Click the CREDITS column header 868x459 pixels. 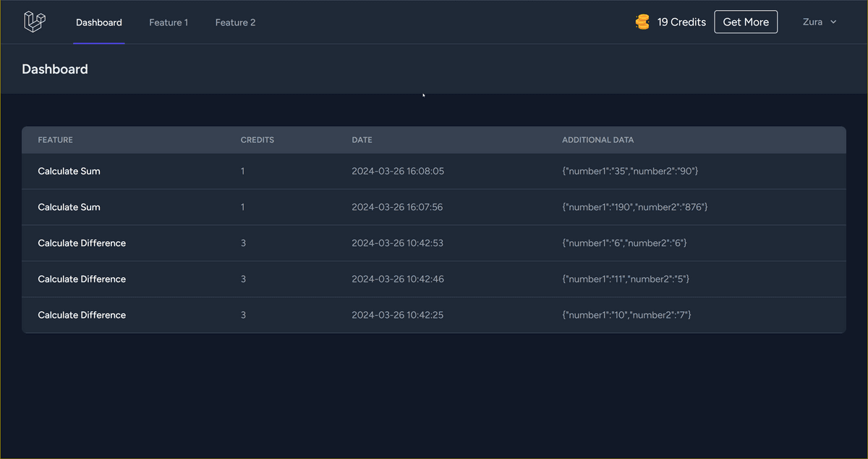pyautogui.click(x=258, y=140)
